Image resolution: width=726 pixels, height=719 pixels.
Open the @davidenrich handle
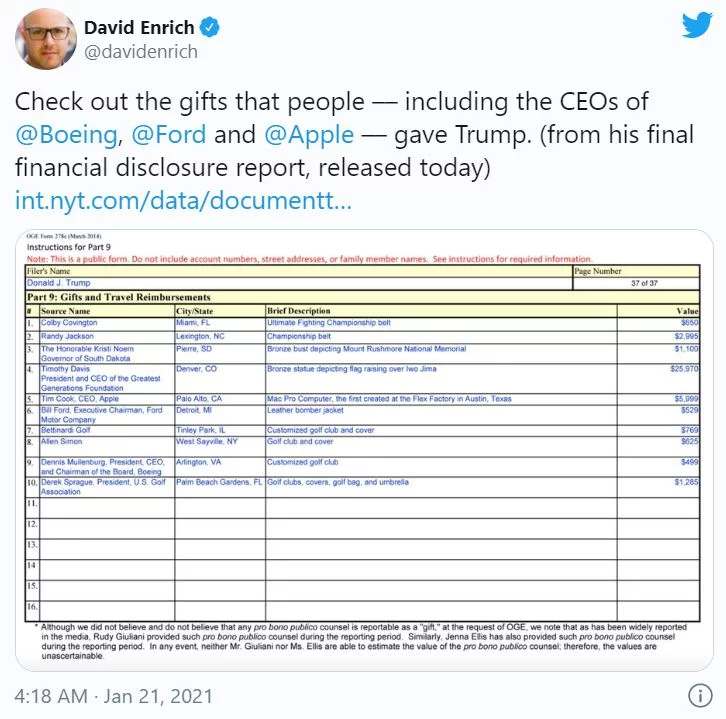(x=141, y=51)
